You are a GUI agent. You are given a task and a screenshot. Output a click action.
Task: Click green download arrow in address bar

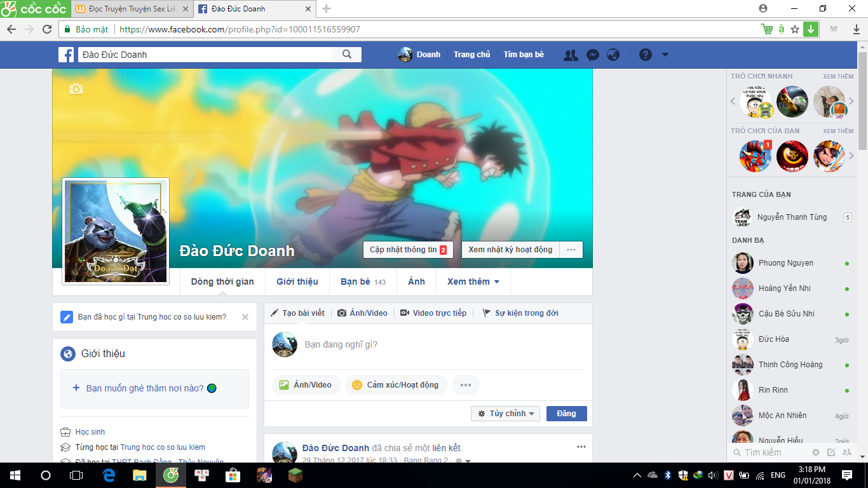point(810,29)
